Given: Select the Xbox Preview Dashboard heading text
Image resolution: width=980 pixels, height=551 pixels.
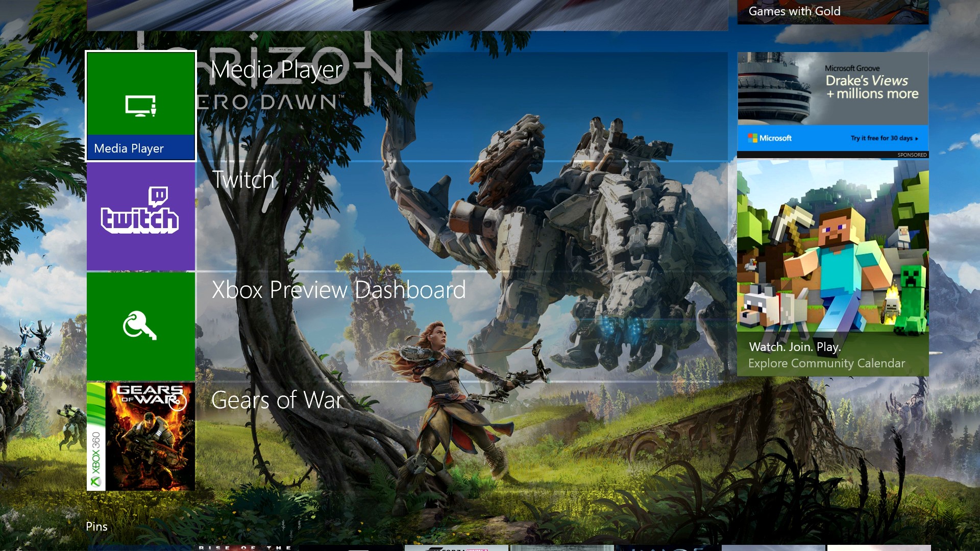Looking at the screenshot, I should [x=338, y=290].
